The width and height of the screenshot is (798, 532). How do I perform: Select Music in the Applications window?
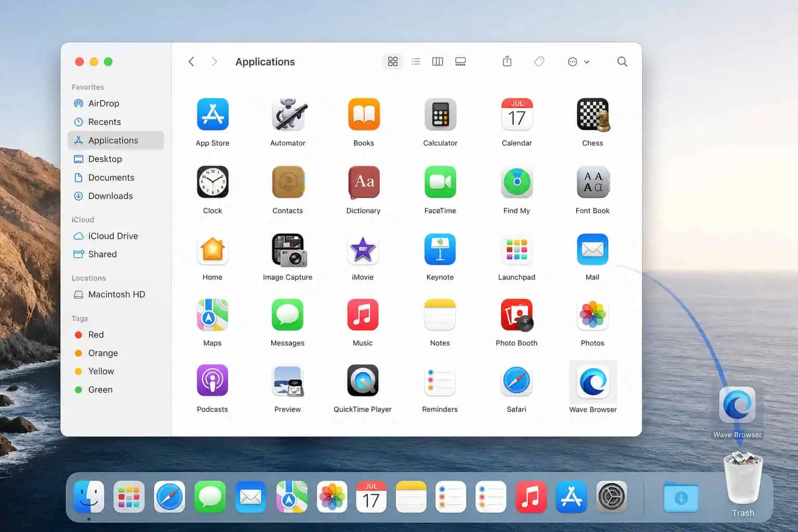(363, 315)
